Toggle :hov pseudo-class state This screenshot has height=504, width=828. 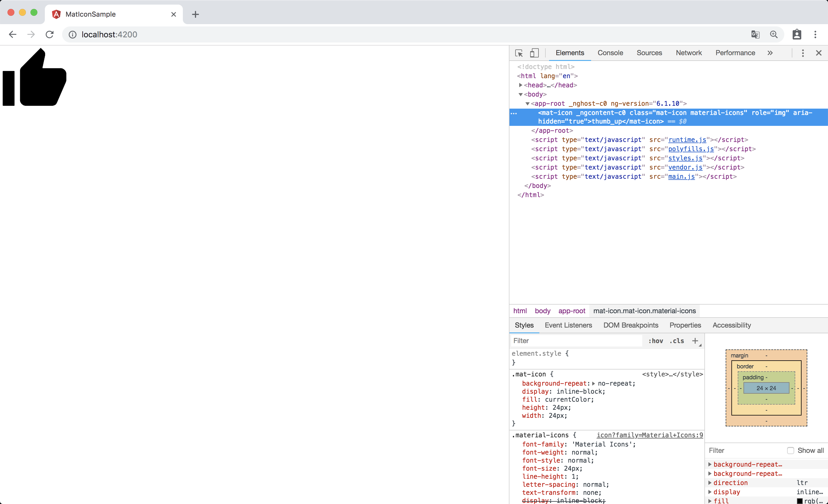coord(655,341)
